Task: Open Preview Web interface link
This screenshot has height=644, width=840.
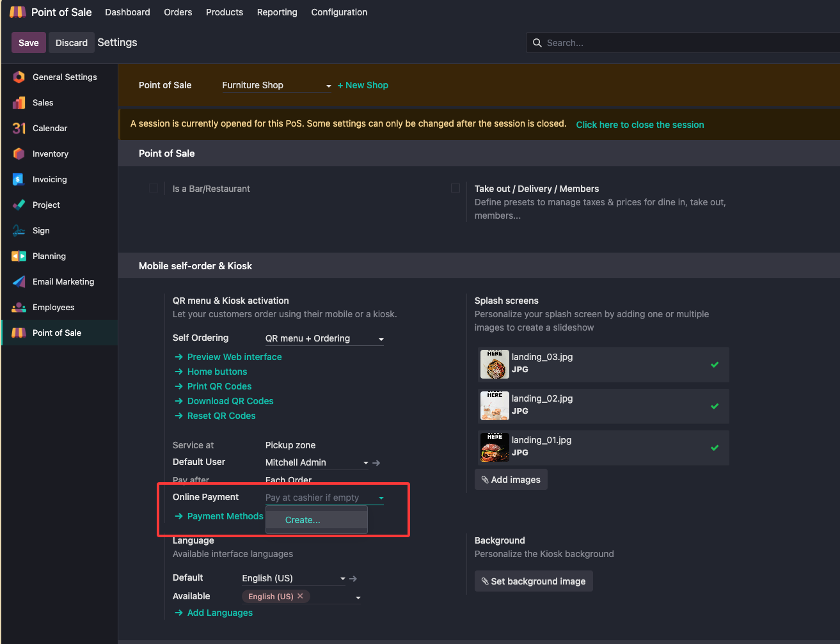Action: (234, 357)
